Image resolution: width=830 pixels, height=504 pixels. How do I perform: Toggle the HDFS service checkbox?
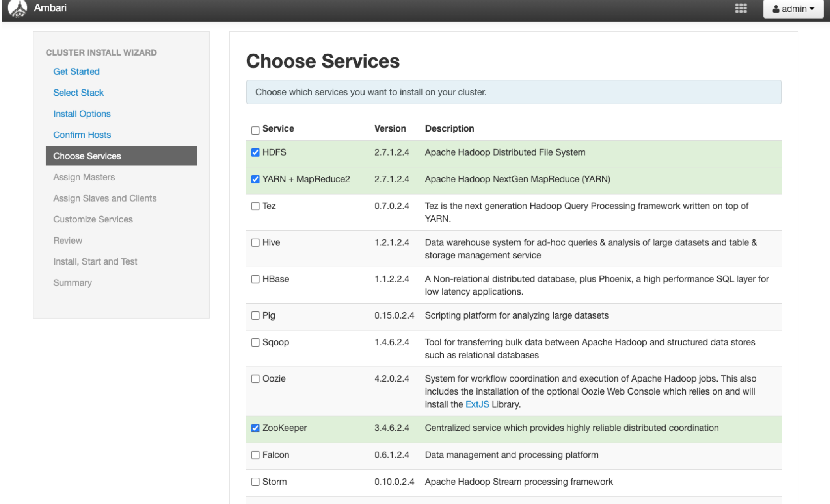[254, 152]
